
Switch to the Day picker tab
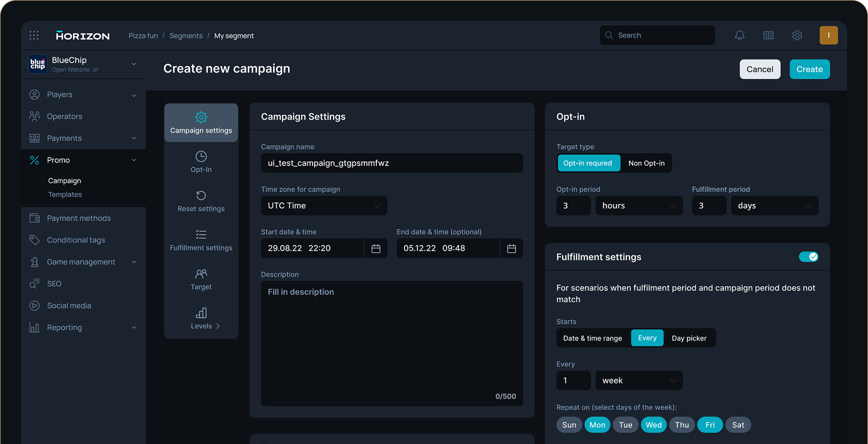point(689,338)
